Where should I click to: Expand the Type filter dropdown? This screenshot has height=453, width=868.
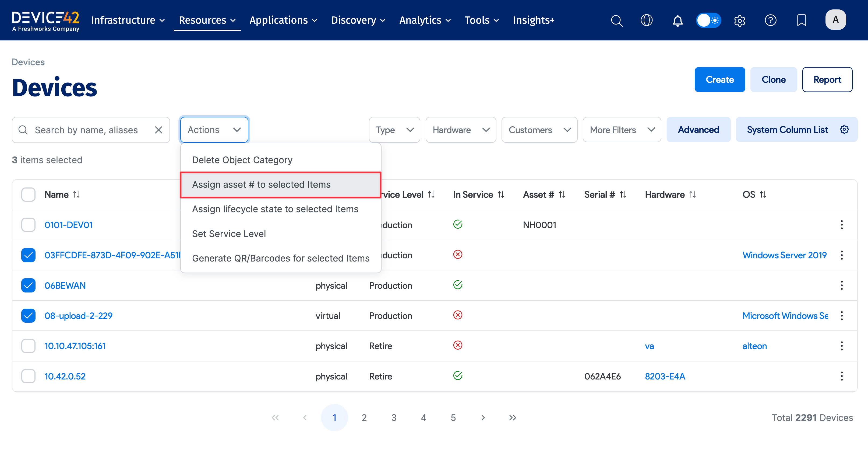394,130
